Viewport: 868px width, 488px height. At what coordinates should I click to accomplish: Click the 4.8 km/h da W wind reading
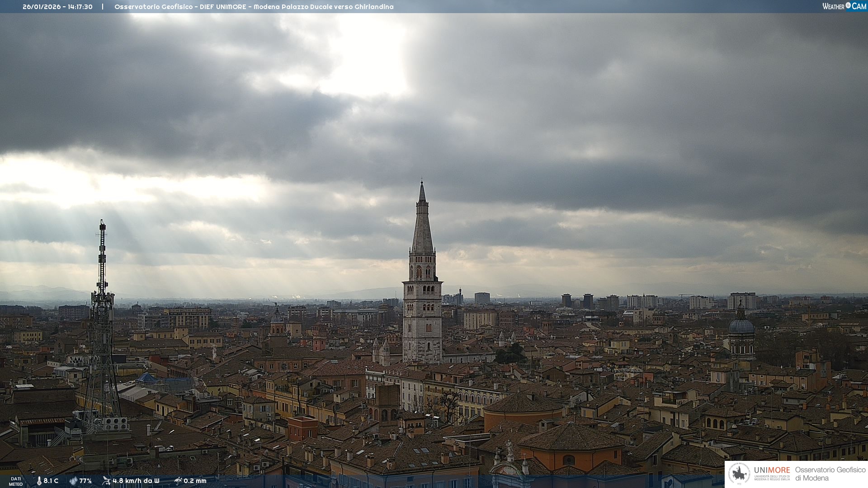pyautogui.click(x=136, y=481)
